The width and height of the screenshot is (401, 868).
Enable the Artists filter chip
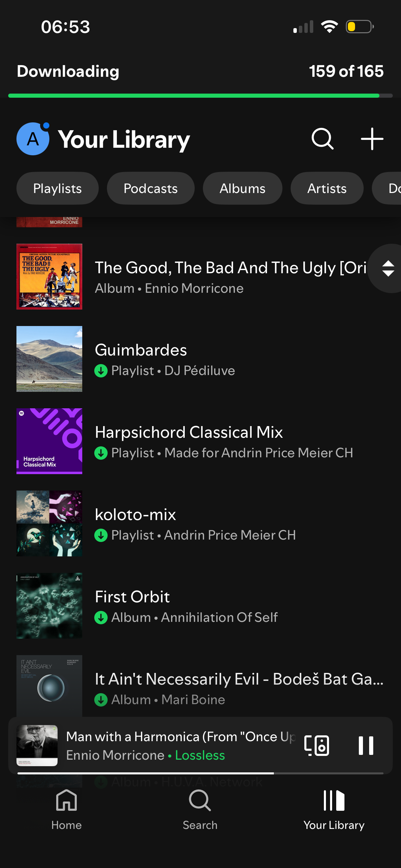coord(327,188)
